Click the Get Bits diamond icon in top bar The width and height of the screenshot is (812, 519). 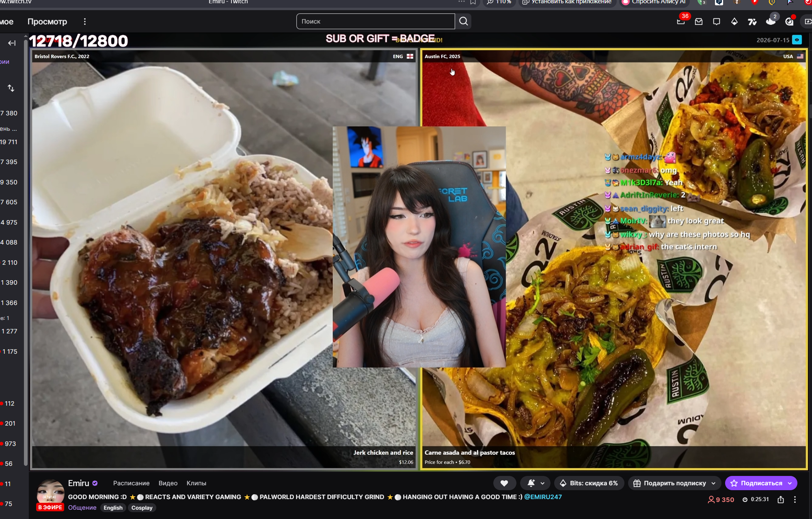coord(734,22)
